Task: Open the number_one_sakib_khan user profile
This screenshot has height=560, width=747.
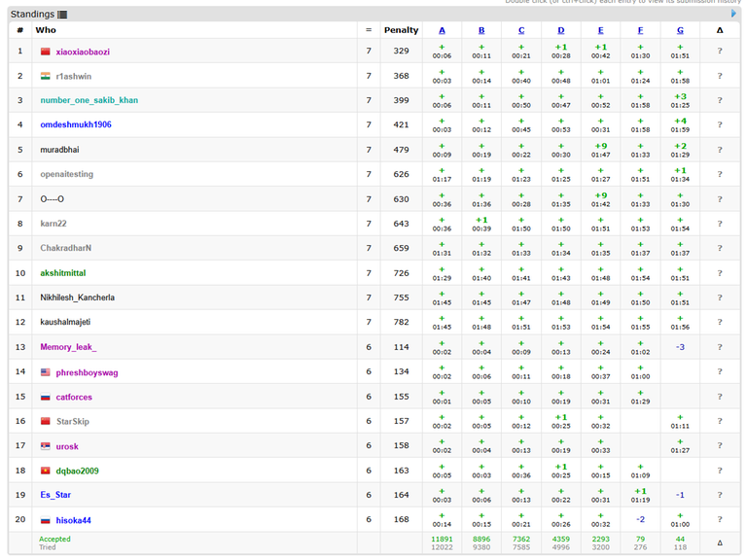Action: (x=89, y=100)
